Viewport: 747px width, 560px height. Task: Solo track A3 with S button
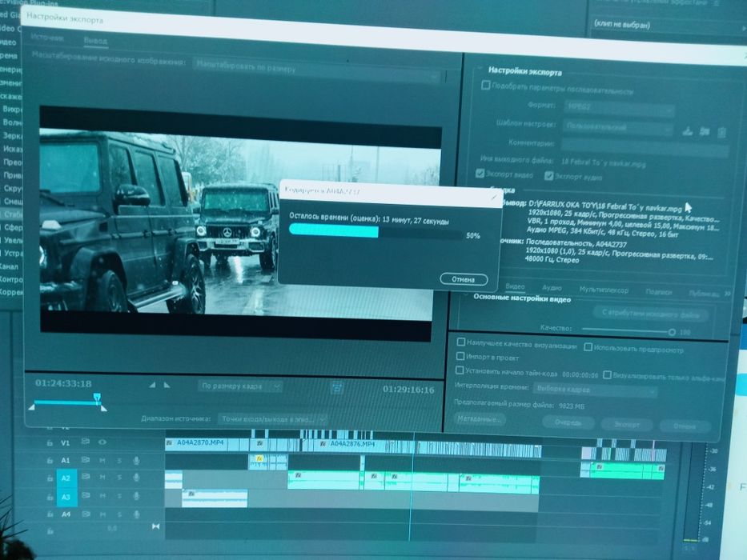119,496
